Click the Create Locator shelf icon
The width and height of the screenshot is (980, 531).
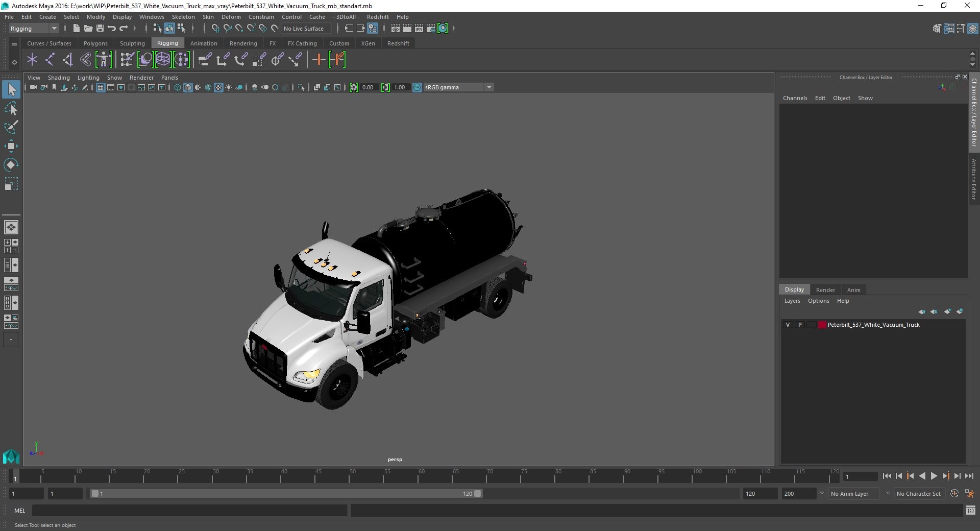tap(32, 60)
